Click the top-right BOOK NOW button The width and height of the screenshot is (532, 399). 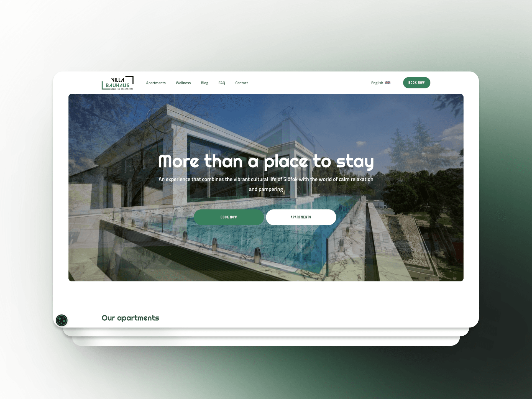pyautogui.click(x=416, y=83)
